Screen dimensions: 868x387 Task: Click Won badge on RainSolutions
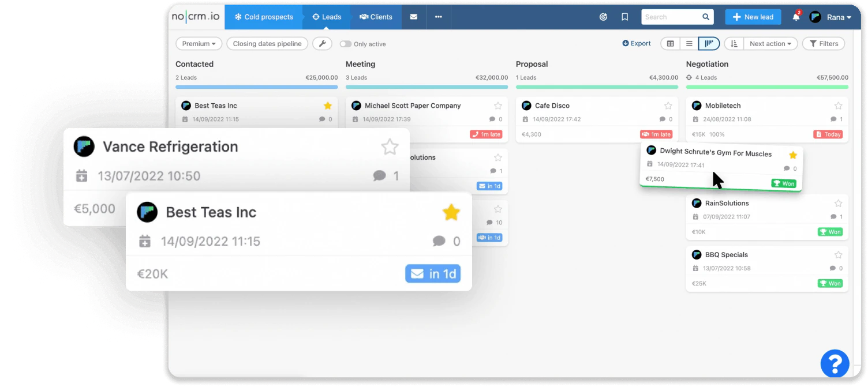tap(830, 232)
